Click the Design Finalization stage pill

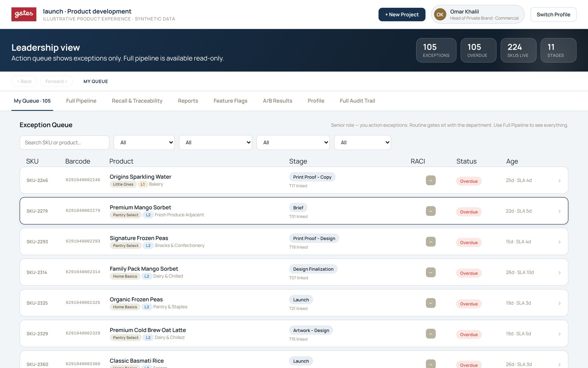tap(313, 269)
